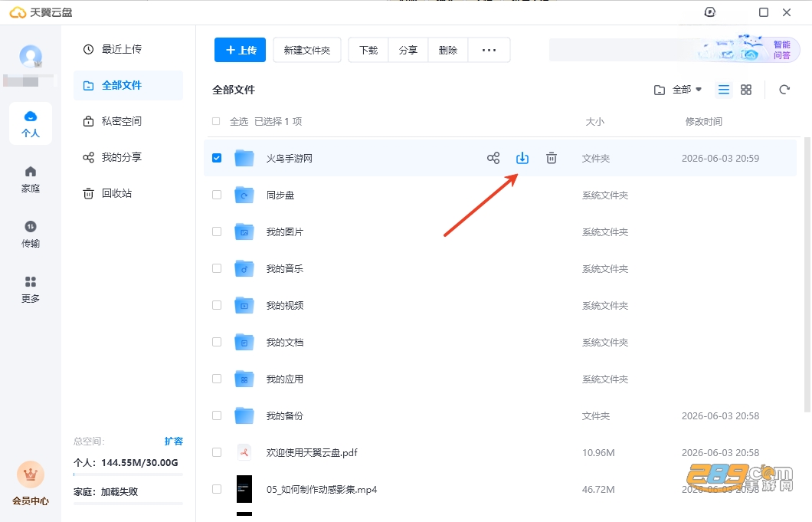
Task: Click the 分享 toolbar button
Action: point(408,50)
